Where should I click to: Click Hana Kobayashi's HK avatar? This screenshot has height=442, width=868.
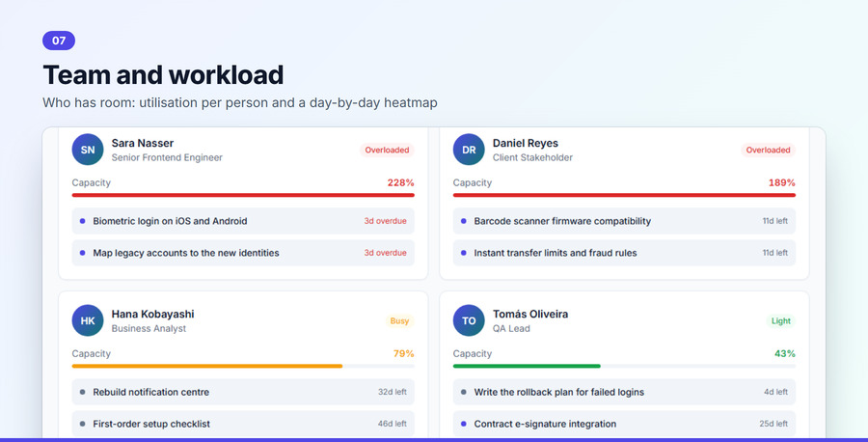(88, 320)
